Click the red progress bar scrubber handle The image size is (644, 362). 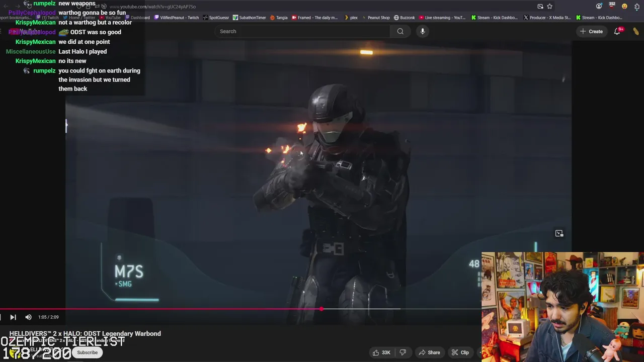(321, 309)
